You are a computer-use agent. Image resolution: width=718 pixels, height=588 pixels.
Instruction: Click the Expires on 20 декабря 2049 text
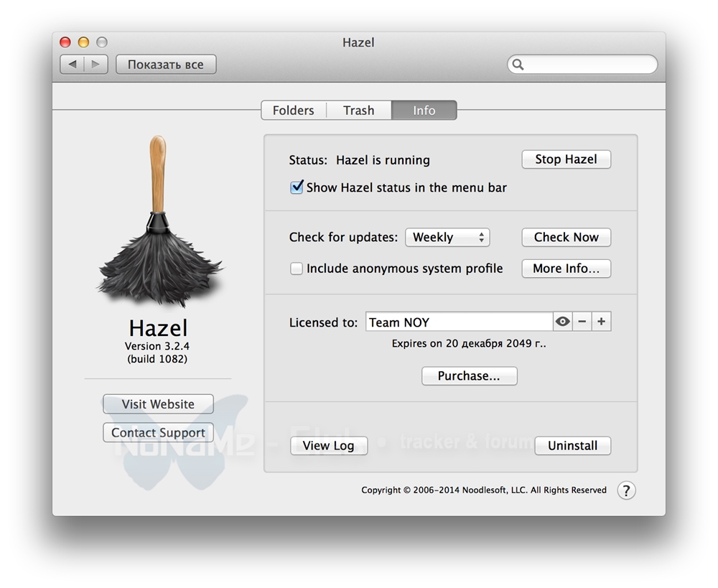[x=469, y=343]
